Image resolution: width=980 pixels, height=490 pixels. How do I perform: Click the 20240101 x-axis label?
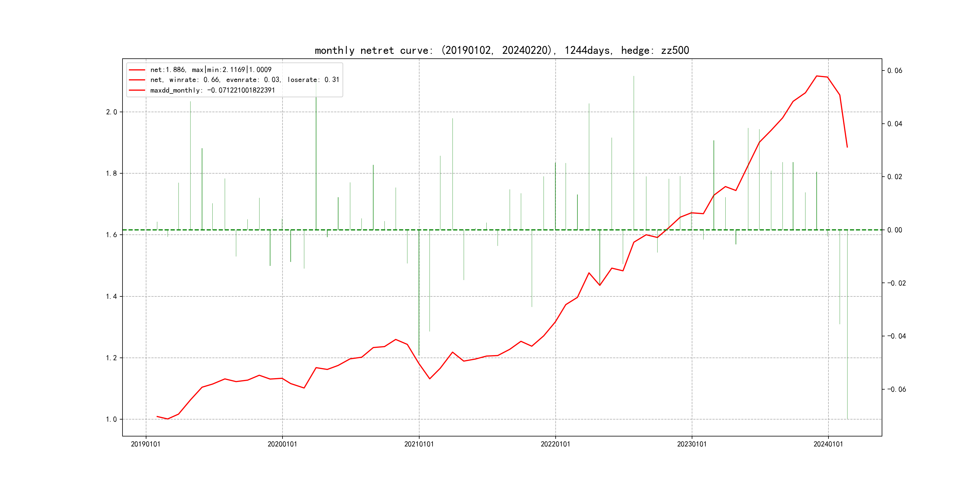(828, 444)
